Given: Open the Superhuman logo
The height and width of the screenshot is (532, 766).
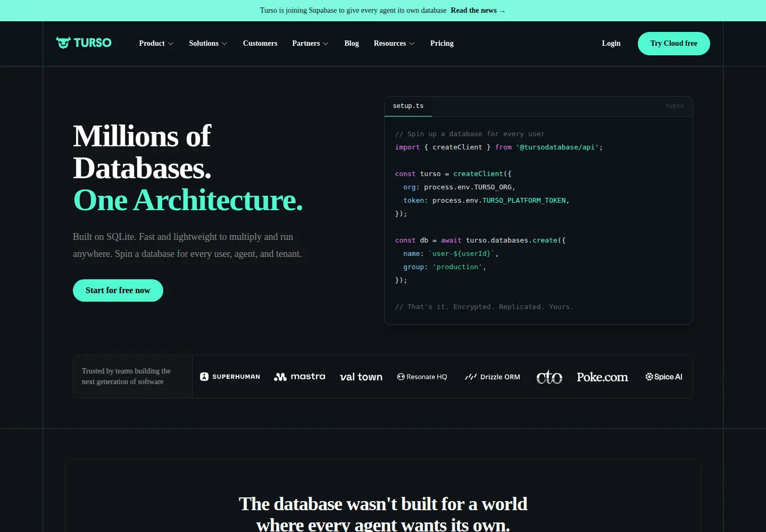Looking at the screenshot, I should tap(230, 377).
